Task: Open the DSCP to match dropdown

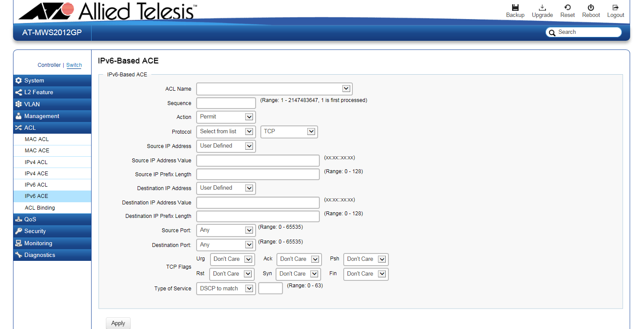Action: pos(226,289)
